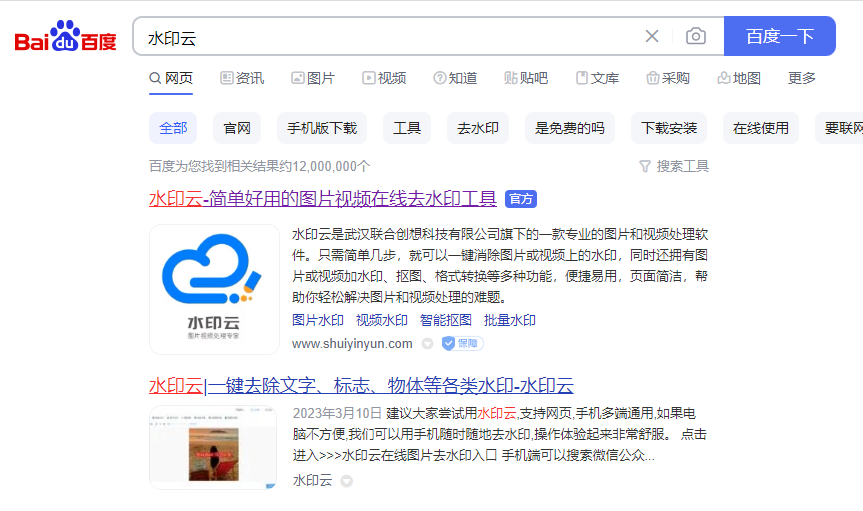Select the 下载安装 filter chip
This screenshot has height=511, width=863.
[669, 128]
